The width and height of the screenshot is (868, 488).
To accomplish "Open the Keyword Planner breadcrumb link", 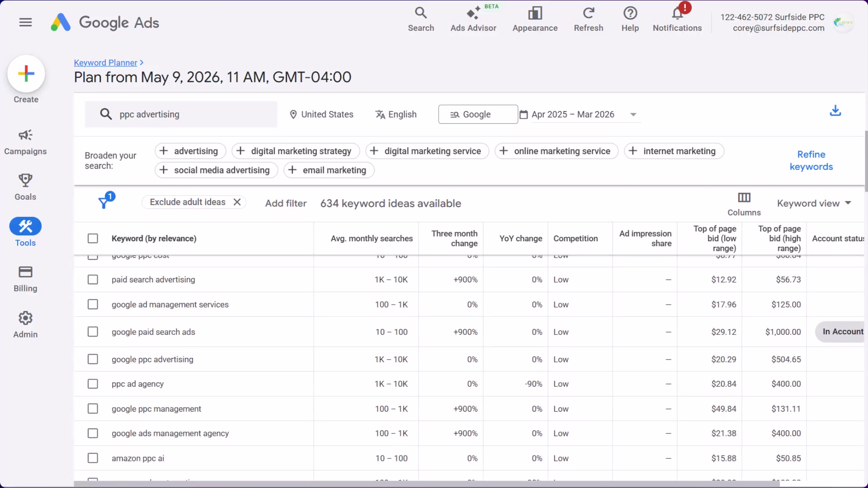I will coord(105,62).
